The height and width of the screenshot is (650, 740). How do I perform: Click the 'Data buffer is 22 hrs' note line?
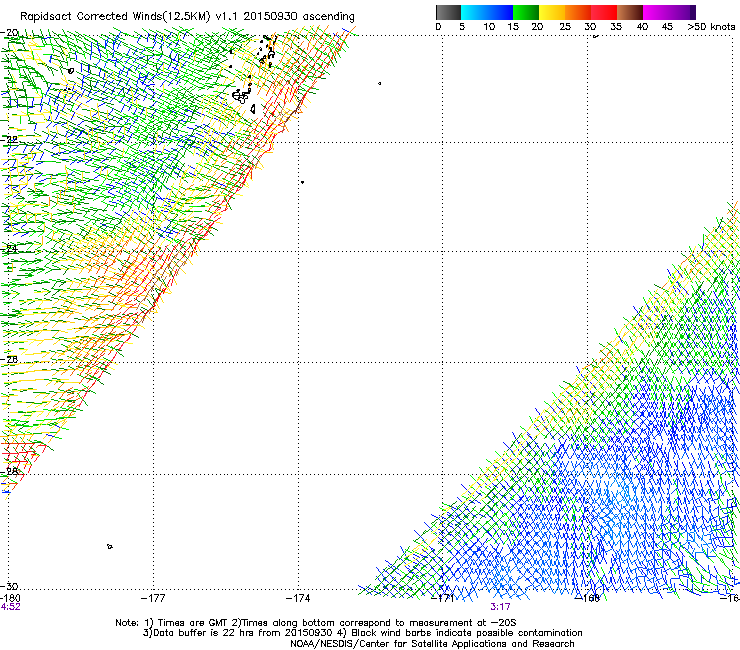coord(362,633)
